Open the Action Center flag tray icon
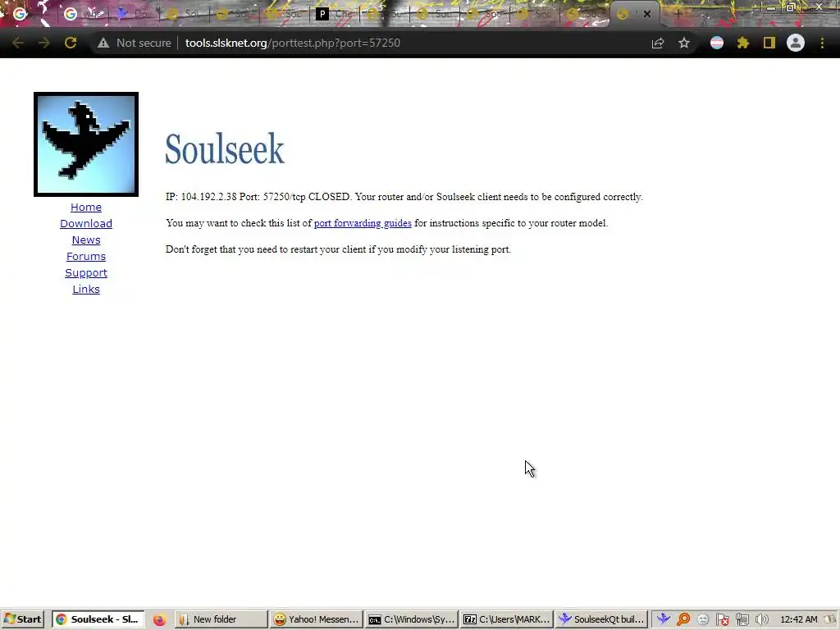This screenshot has height=630, width=840. point(722,620)
